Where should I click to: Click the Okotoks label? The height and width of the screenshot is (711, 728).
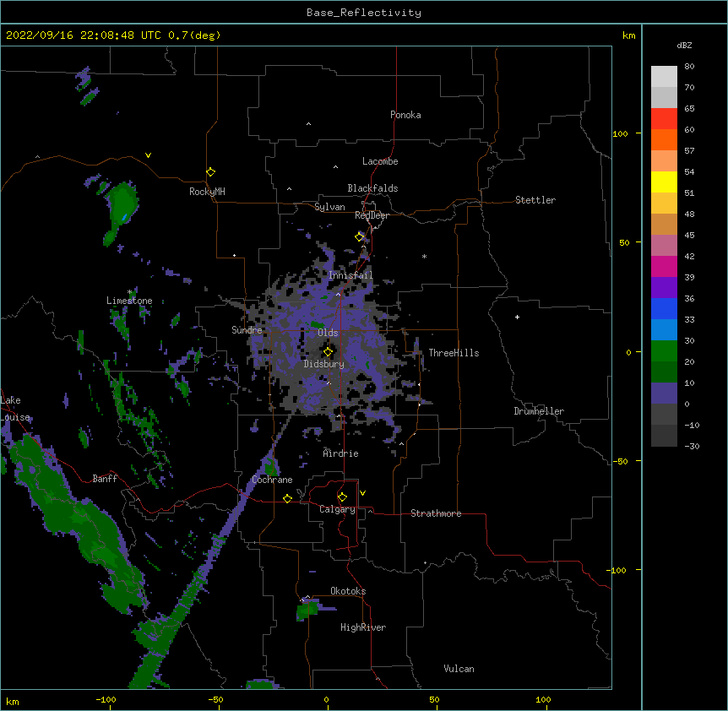click(x=348, y=591)
